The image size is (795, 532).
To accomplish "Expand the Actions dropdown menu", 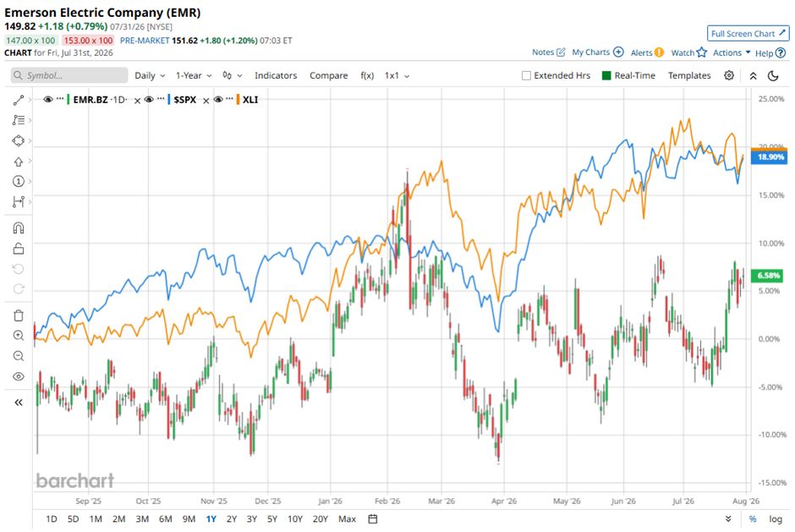I will (732, 52).
